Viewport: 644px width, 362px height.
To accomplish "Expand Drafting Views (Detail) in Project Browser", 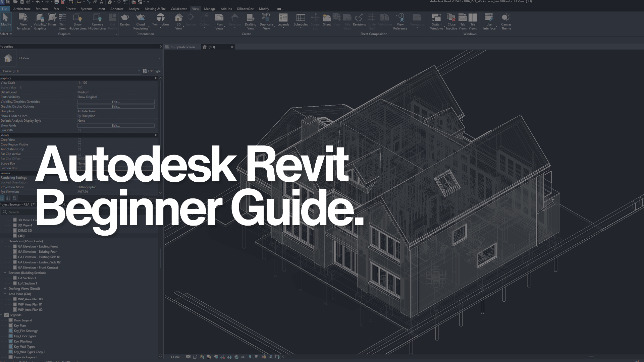I will 5,289.
